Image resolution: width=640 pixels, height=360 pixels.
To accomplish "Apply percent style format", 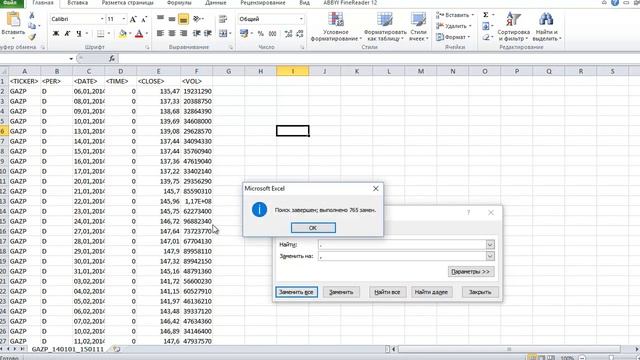I will click(x=260, y=34).
